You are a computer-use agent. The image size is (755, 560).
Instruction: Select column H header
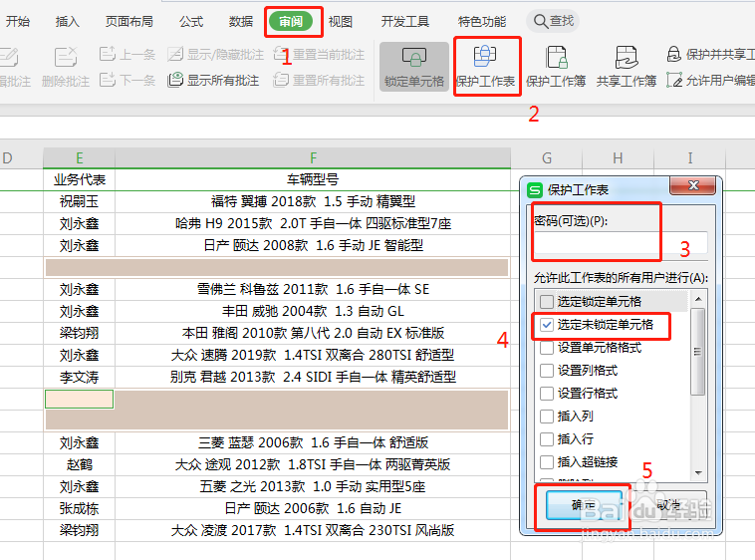[x=618, y=158]
